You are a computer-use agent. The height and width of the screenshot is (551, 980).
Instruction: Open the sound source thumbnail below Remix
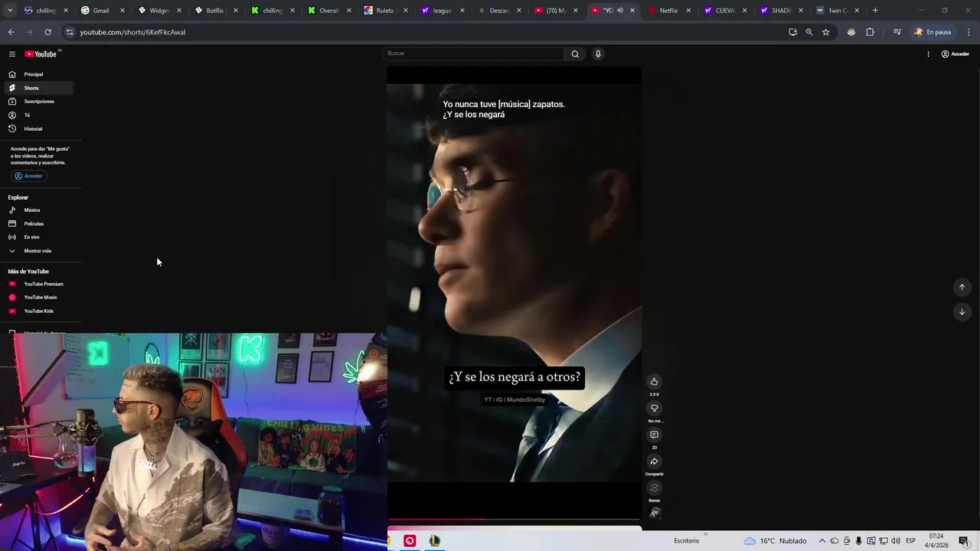click(x=655, y=513)
